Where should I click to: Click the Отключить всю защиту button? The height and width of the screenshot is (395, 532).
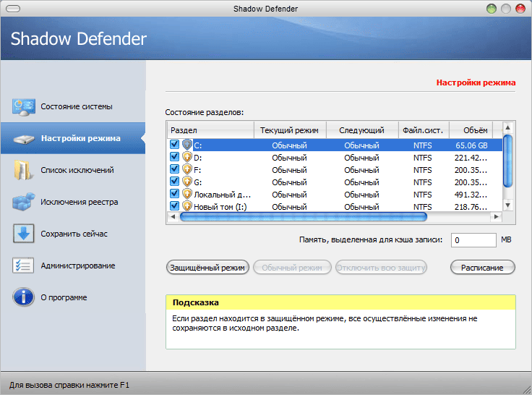point(381,267)
